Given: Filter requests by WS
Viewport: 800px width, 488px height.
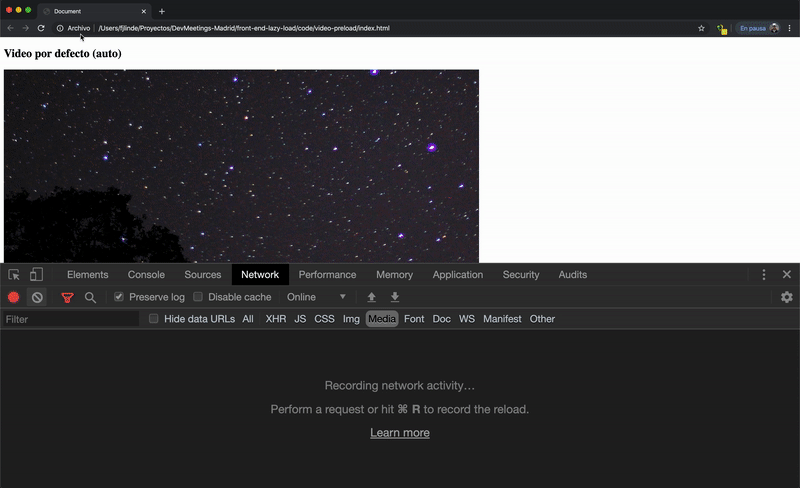Looking at the screenshot, I should (467, 319).
